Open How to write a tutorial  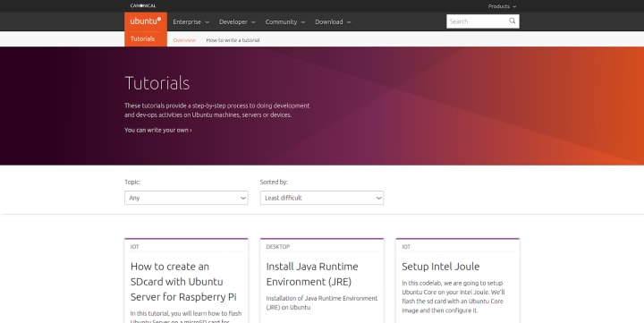tap(233, 40)
